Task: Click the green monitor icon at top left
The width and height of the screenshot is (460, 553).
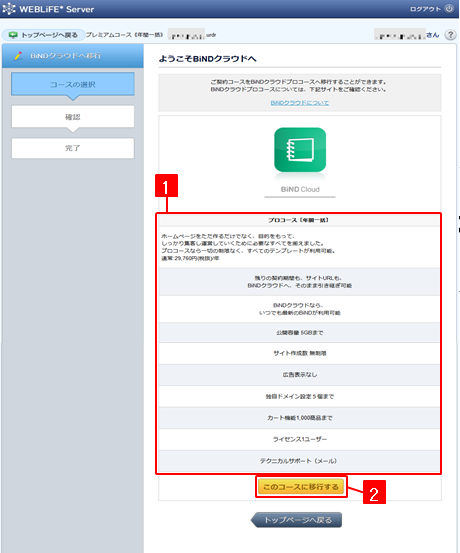Action: (13, 35)
